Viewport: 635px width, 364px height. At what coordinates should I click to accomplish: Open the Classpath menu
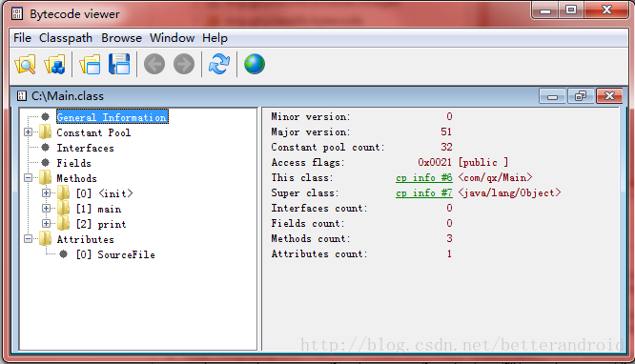[x=66, y=38]
